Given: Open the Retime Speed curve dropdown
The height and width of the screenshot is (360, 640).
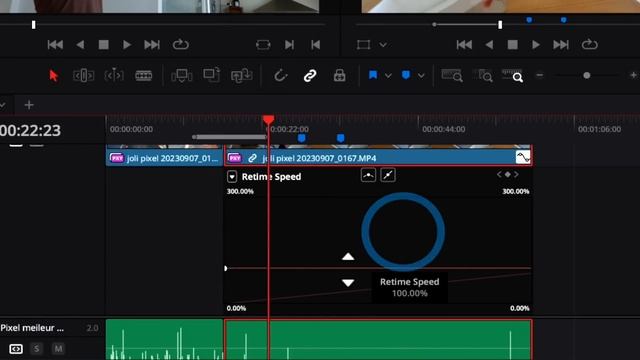Looking at the screenshot, I should (232, 177).
